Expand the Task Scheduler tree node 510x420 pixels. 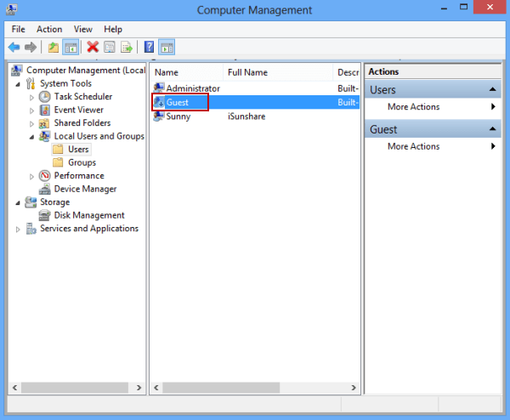pyautogui.click(x=32, y=97)
